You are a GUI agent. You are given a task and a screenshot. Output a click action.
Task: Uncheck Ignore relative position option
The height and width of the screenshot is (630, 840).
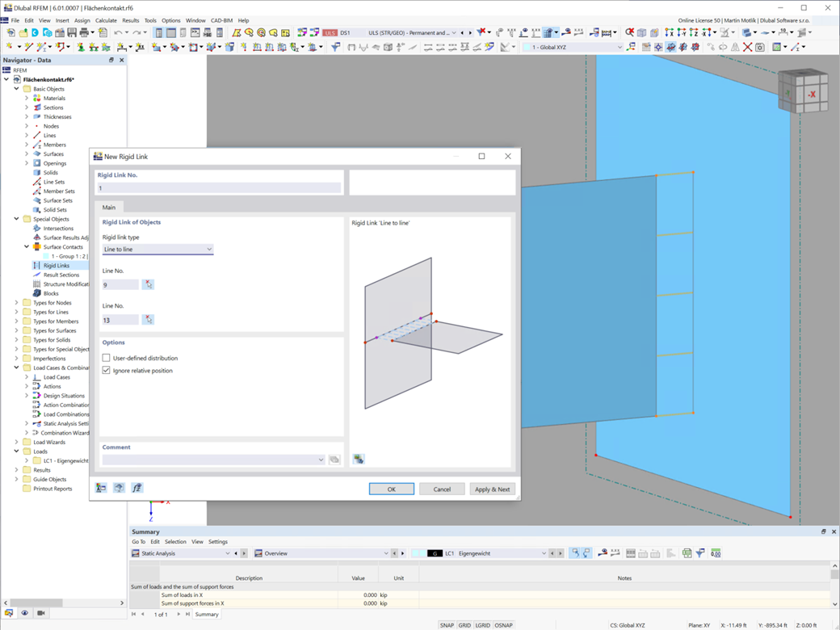106,370
